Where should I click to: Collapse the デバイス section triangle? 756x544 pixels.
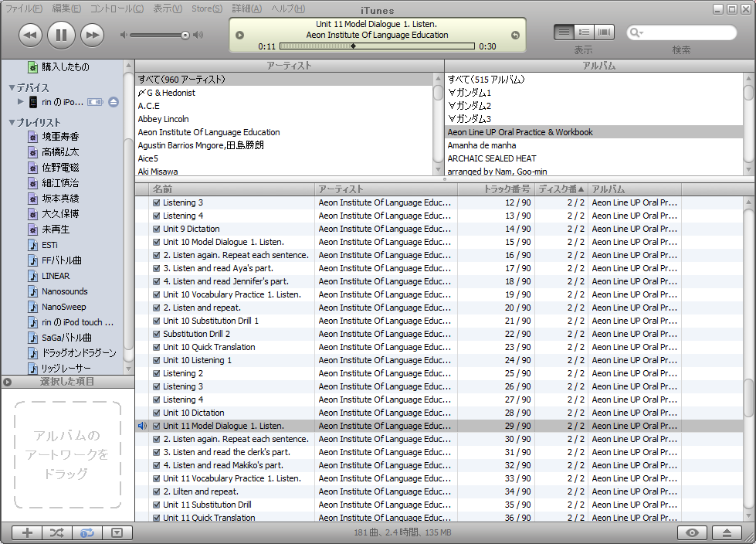[x=12, y=88]
